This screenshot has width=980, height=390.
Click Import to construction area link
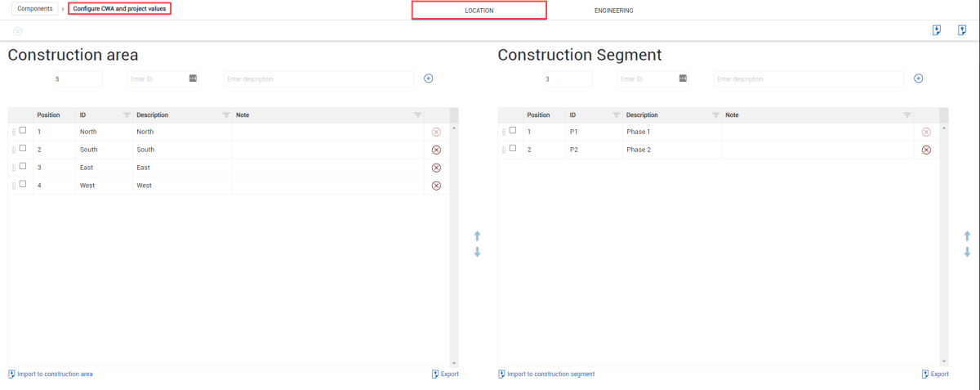[51, 374]
